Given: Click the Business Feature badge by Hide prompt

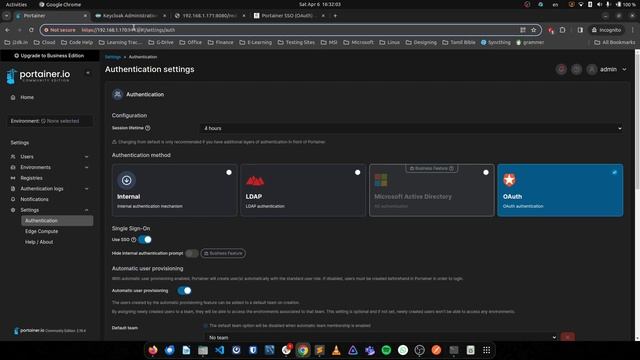Looking at the screenshot, I should (223, 253).
